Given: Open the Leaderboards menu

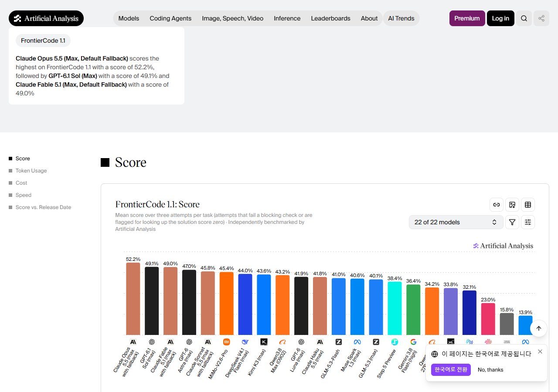Looking at the screenshot, I should pyautogui.click(x=330, y=18).
